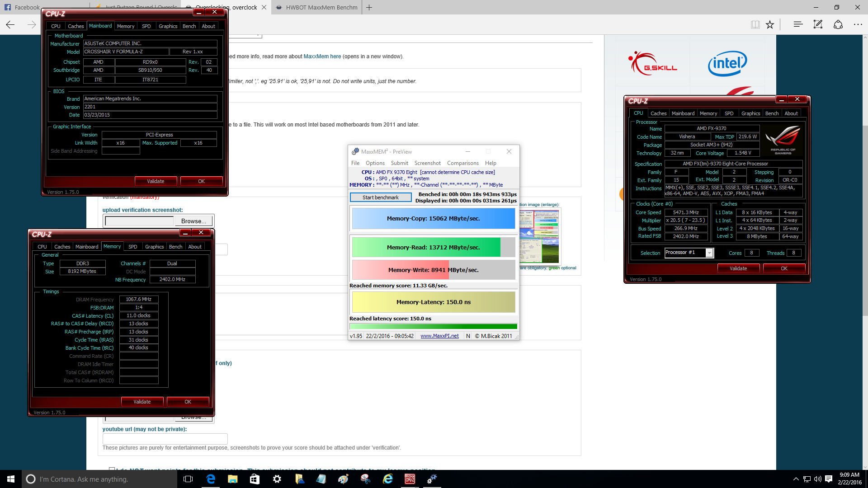Click youtube url input field
The height and width of the screenshot is (488, 868).
[165, 439]
